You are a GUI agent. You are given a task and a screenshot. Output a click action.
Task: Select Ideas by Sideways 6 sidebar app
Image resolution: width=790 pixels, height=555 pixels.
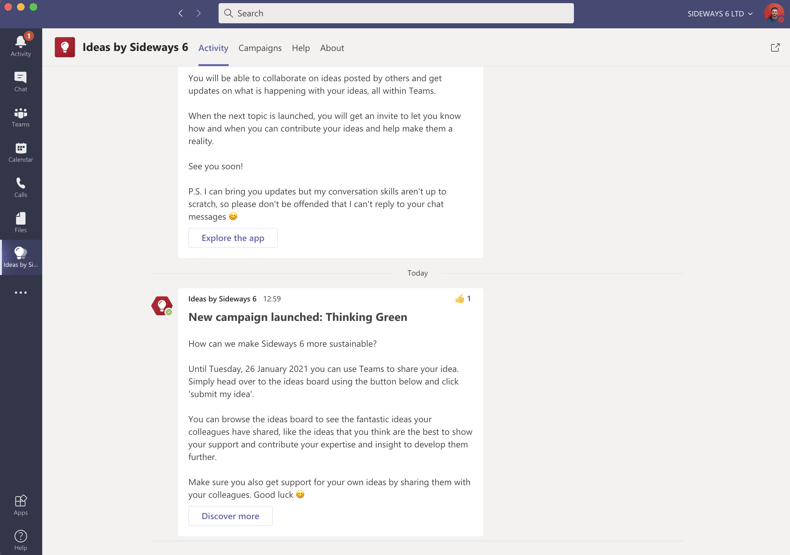(x=21, y=257)
